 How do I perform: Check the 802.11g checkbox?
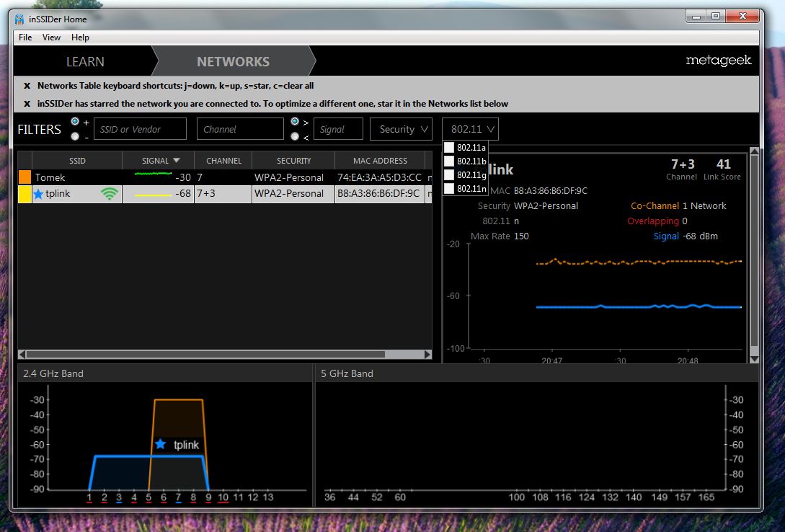click(449, 174)
